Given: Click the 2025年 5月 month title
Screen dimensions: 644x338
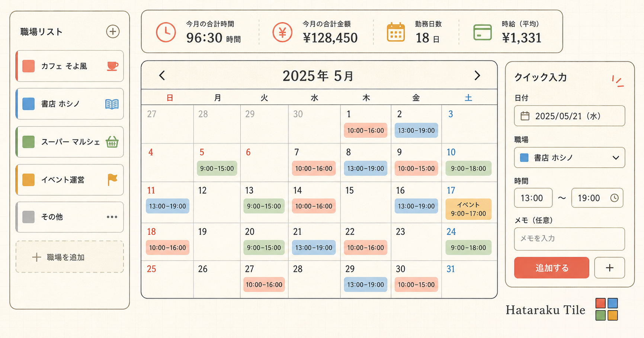Looking at the screenshot, I should 318,76.
